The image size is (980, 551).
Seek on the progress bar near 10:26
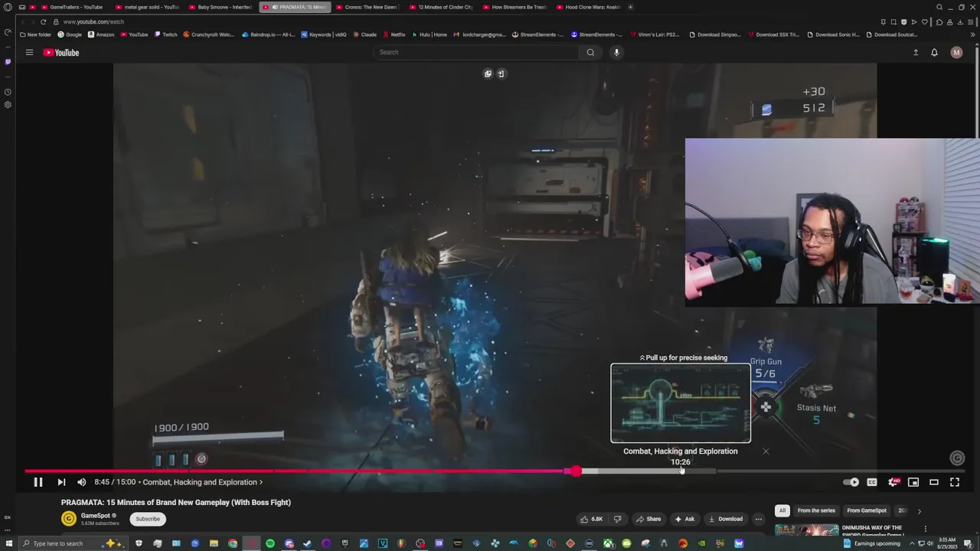[x=681, y=471]
